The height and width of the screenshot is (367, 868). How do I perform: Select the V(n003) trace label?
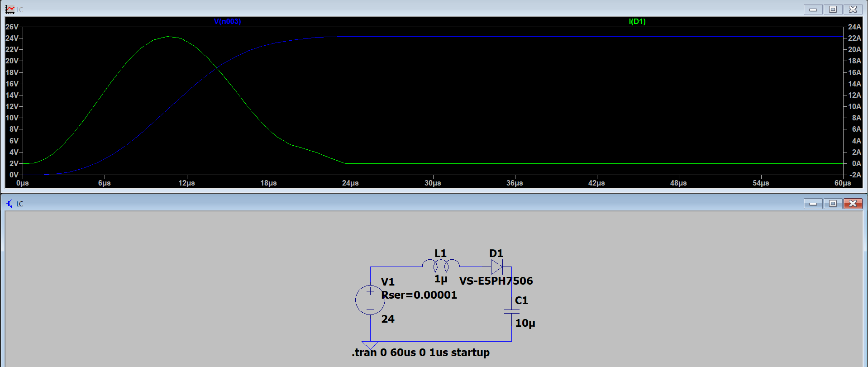(x=227, y=21)
